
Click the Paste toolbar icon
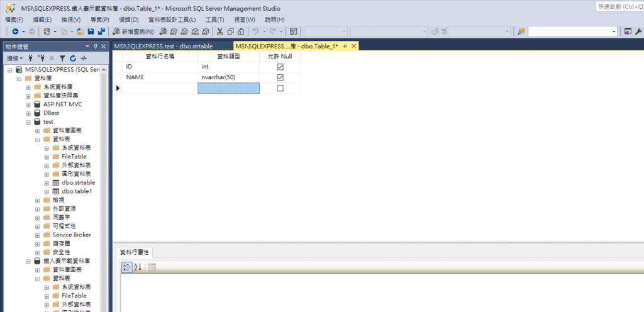coord(241,31)
